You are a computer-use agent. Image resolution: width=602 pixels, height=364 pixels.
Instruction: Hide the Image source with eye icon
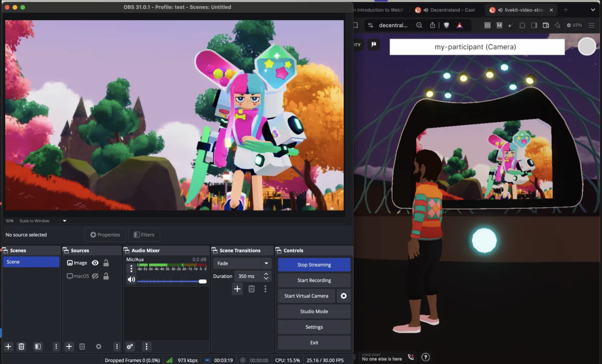point(95,263)
